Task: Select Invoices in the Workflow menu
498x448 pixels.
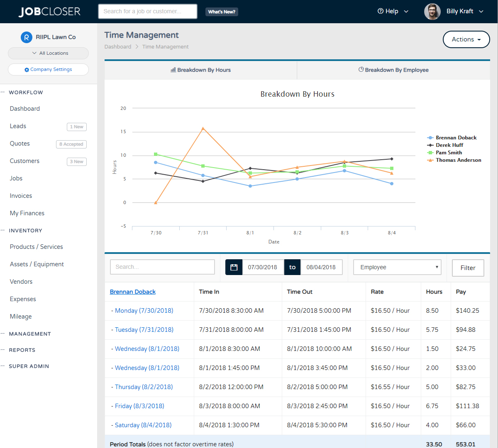Action: click(x=21, y=195)
